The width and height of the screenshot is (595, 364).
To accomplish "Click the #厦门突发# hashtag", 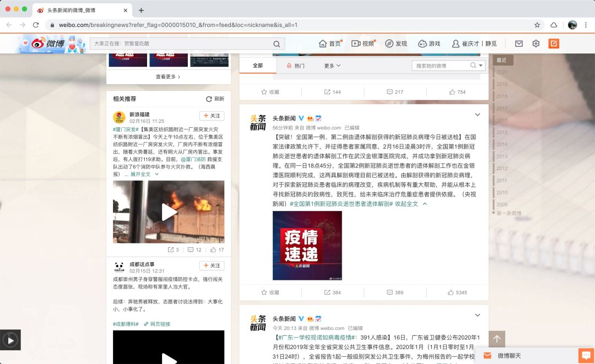I will 126,129.
